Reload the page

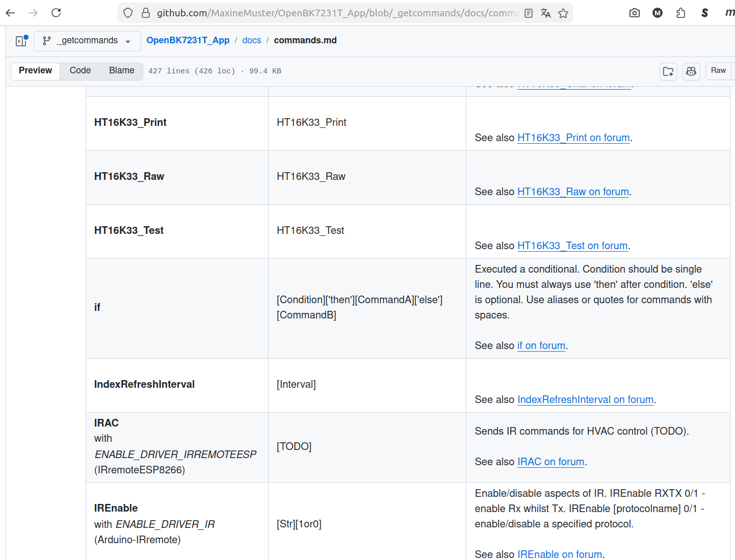coord(56,13)
